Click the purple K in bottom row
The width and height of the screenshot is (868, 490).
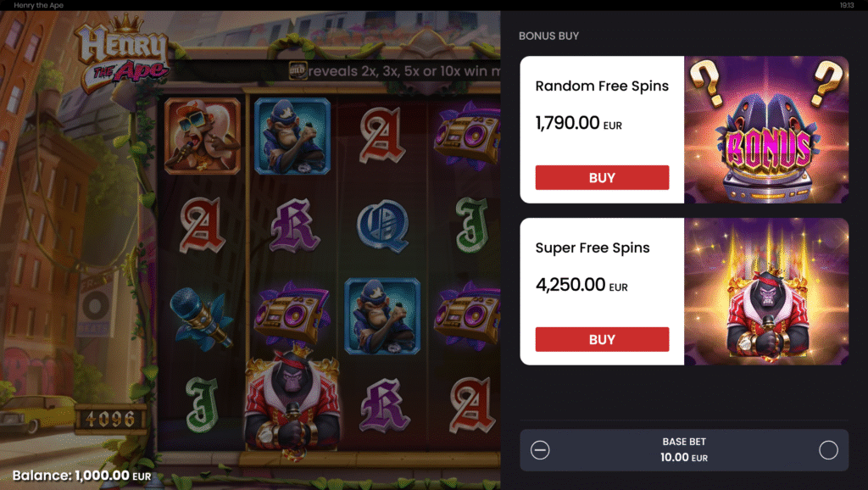385,405
